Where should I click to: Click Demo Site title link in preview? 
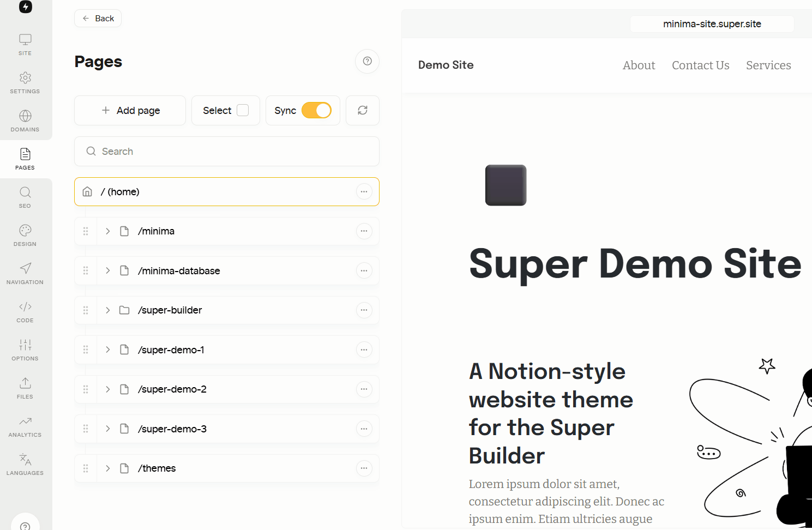tap(446, 65)
